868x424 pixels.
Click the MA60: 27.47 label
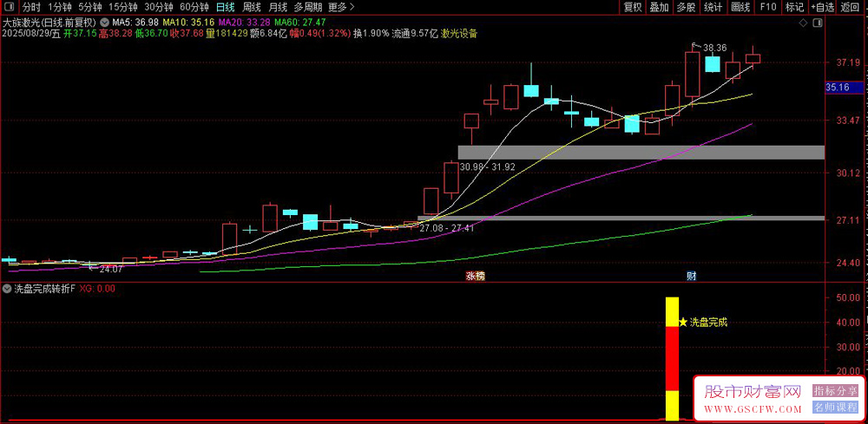click(300, 23)
